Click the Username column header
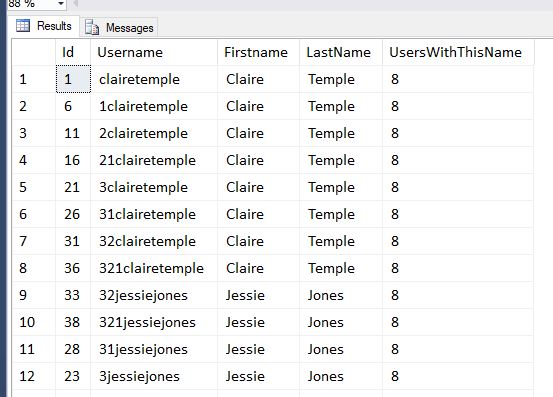Image resolution: width=553 pixels, height=397 pixels. click(154, 53)
